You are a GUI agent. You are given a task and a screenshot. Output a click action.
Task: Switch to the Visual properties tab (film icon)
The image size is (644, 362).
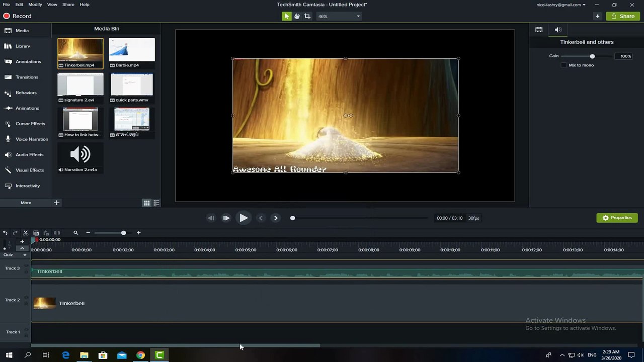coord(539,30)
